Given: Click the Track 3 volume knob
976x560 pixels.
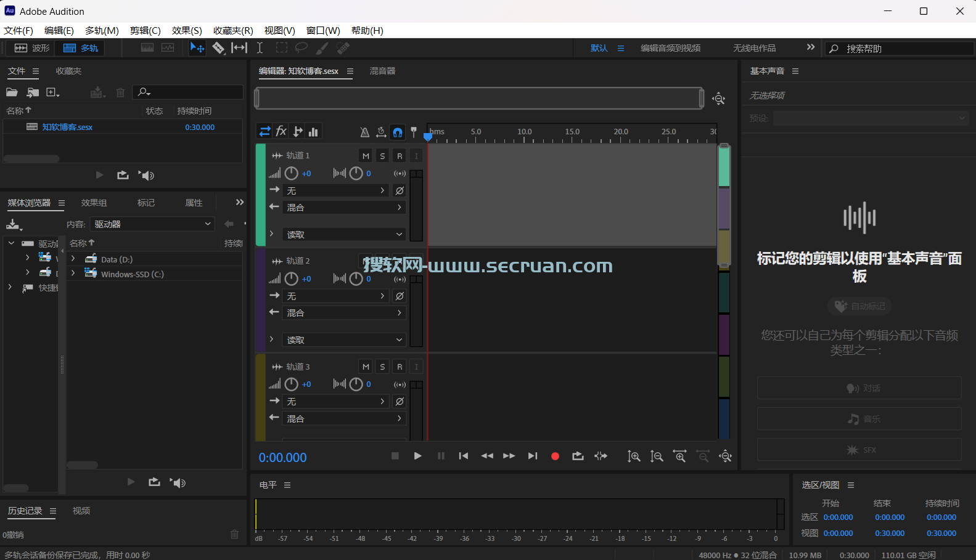Looking at the screenshot, I should coord(291,384).
